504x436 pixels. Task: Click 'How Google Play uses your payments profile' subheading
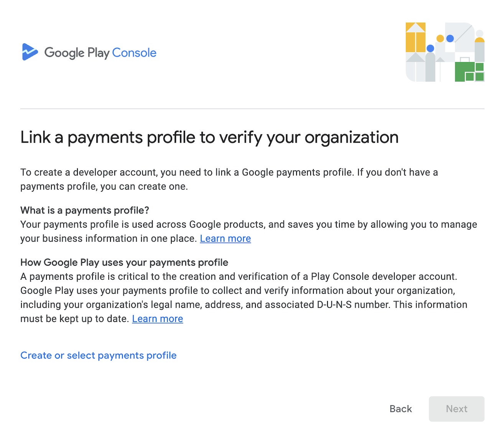(x=124, y=263)
